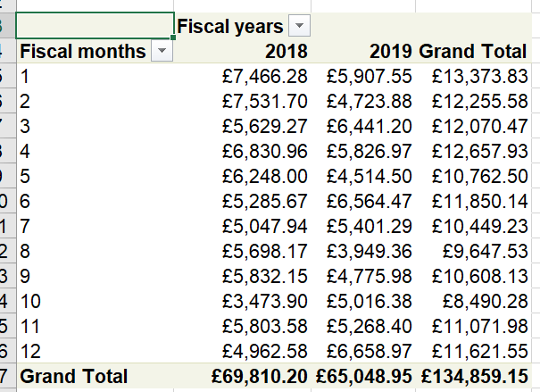540x392 pixels.
Task: Select the Grand Total row label
Action: (74, 376)
